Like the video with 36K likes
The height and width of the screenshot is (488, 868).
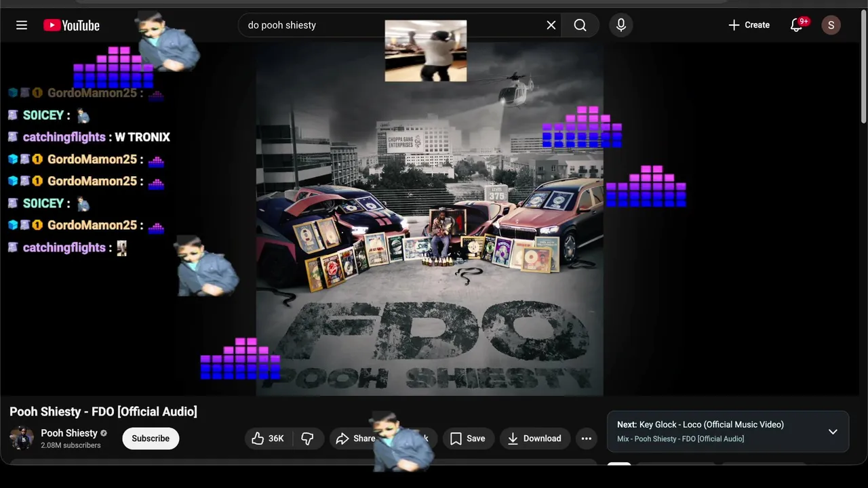pos(267,439)
